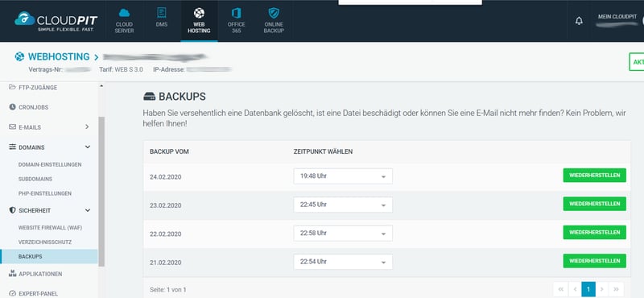Screen dimensions: 644x298
Task: Open Website Firewall (WAF) in sidebar
Action: click(50, 227)
